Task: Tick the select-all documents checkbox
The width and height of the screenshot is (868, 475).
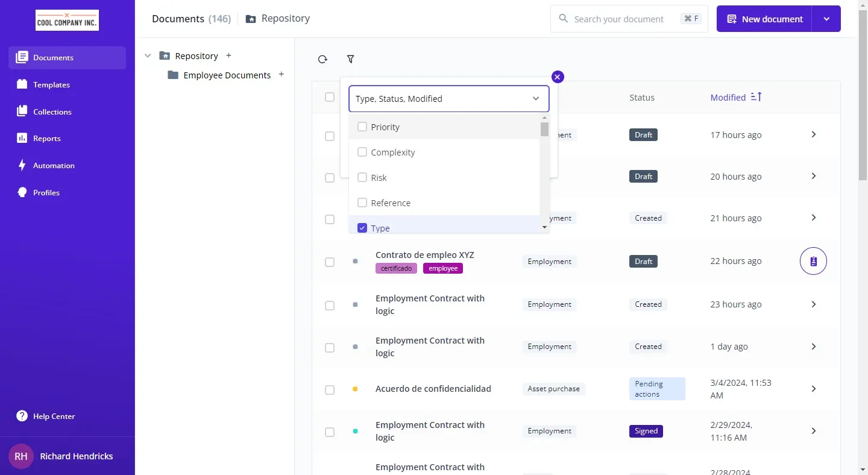Action: 330,97
